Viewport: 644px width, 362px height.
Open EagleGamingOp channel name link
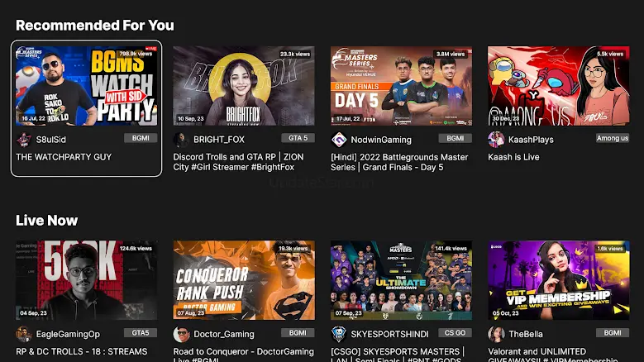(x=68, y=334)
